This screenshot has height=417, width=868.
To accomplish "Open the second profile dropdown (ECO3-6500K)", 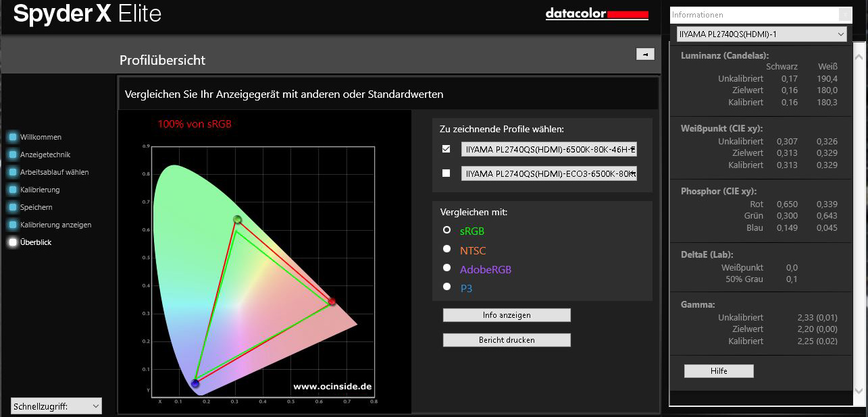I will point(549,173).
